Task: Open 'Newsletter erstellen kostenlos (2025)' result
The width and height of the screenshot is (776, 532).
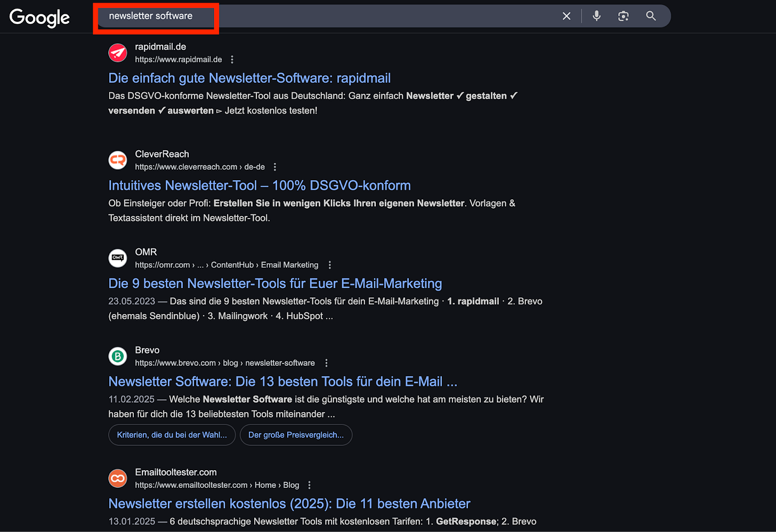Action: (x=289, y=504)
